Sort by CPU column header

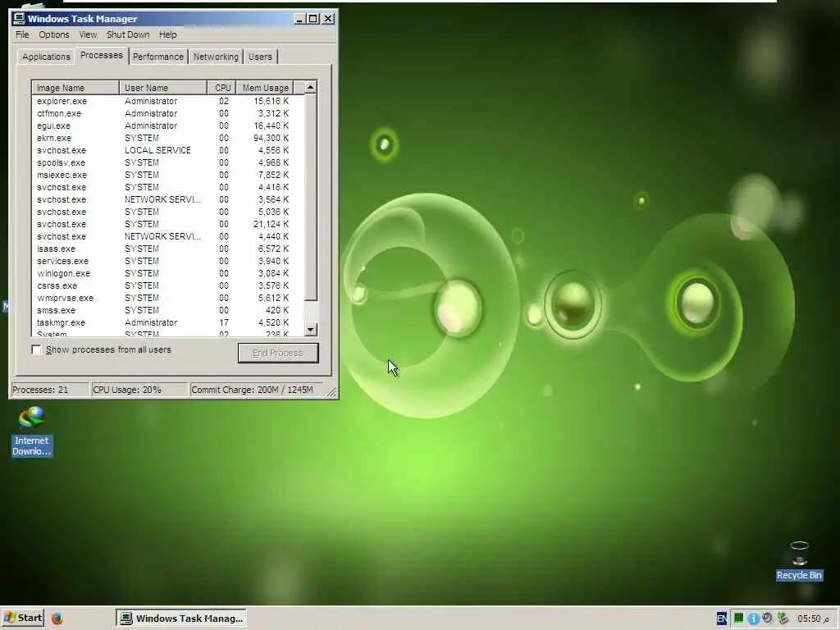(x=221, y=88)
